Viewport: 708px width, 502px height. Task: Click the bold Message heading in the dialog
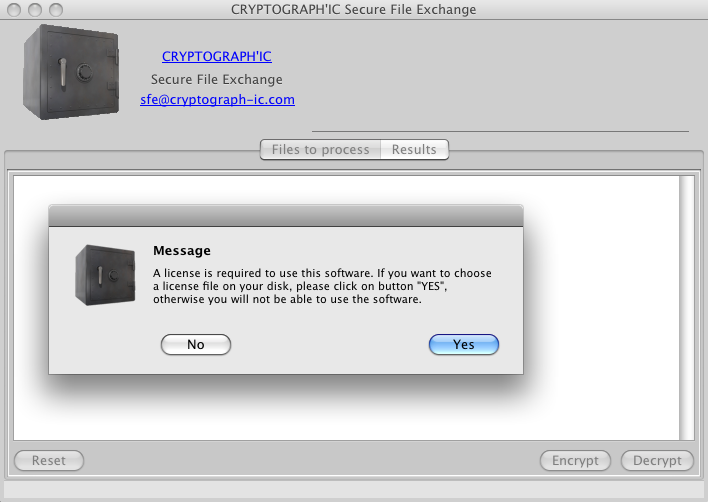[181, 251]
